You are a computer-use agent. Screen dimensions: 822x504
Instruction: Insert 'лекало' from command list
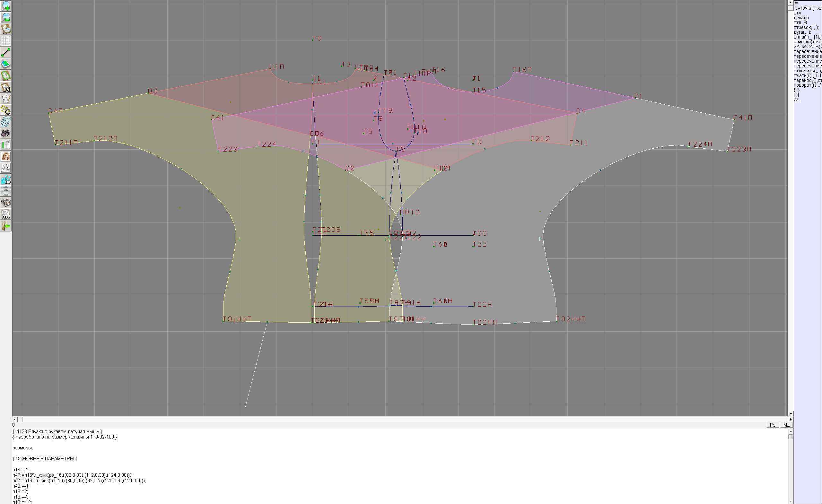pos(801,18)
